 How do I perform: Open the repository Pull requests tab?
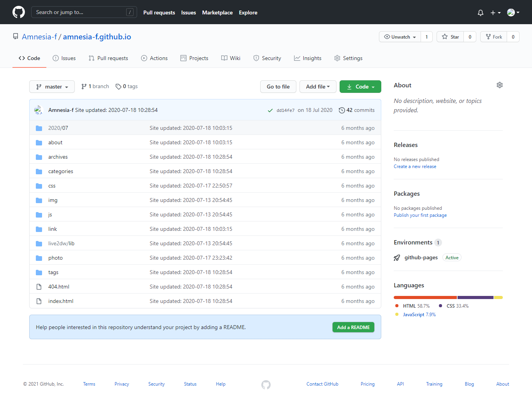108,58
